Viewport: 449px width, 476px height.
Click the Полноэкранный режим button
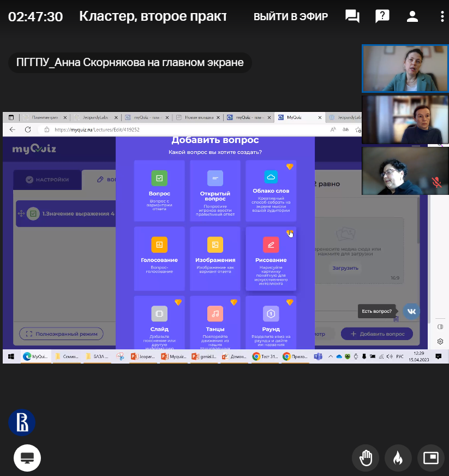tap(61, 334)
